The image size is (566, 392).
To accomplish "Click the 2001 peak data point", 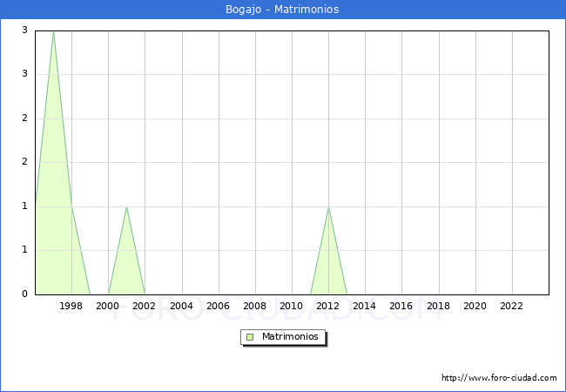I will [126, 207].
